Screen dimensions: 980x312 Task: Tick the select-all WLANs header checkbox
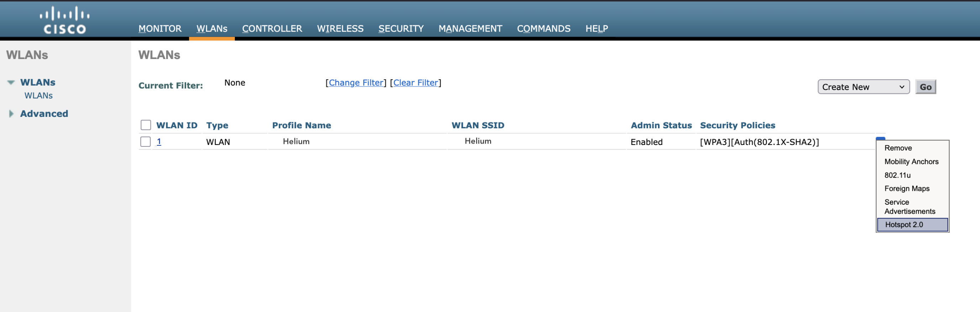[x=146, y=125]
